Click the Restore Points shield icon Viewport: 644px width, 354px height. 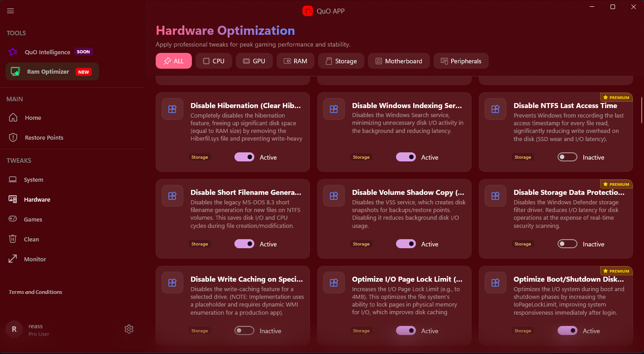[x=12, y=137]
